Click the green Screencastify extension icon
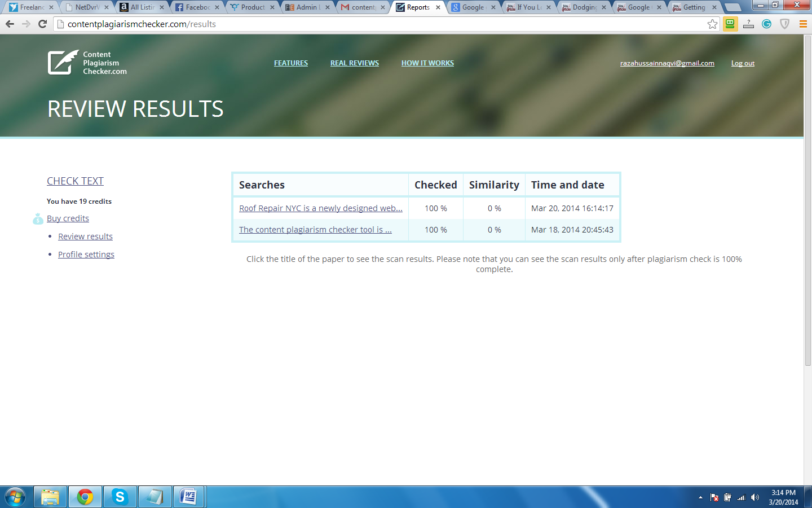Image resolution: width=812 pixels, height=508 pixels. click(730, 24)
